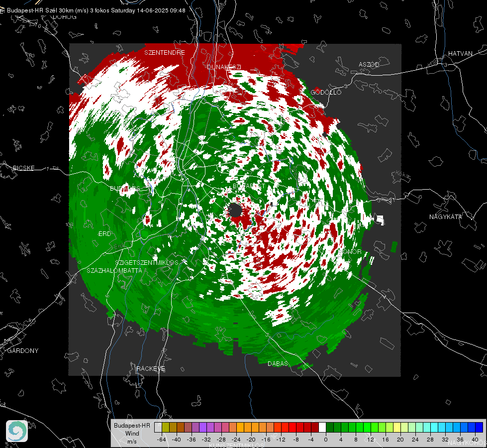The width and height of the screenshot is (487, 448).
Task: Click the 'RACKEVE' town label
Action: tap(151, 368)
